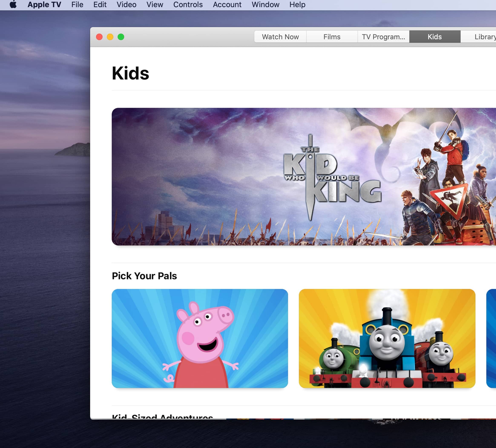Open The Kid Who Would Be King banner
Image resolution: width=496 pixels, height=448 pixels.
coord(304,177)
